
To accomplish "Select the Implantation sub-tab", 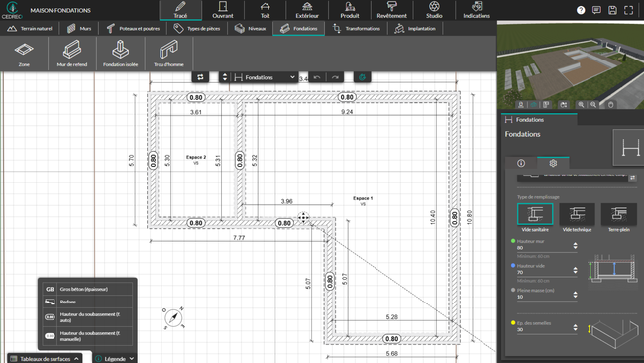I will point(415,29).
